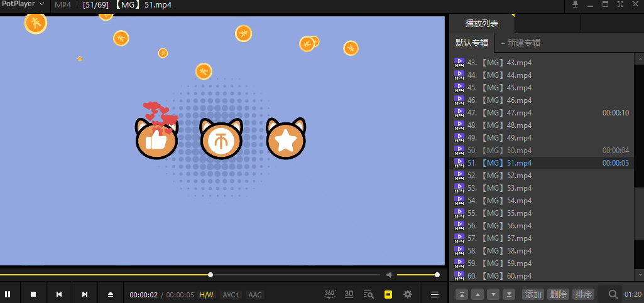Viewport: 644px width, 303px height.
Task: Enable 360° video mode
Action: pos(330,294)
